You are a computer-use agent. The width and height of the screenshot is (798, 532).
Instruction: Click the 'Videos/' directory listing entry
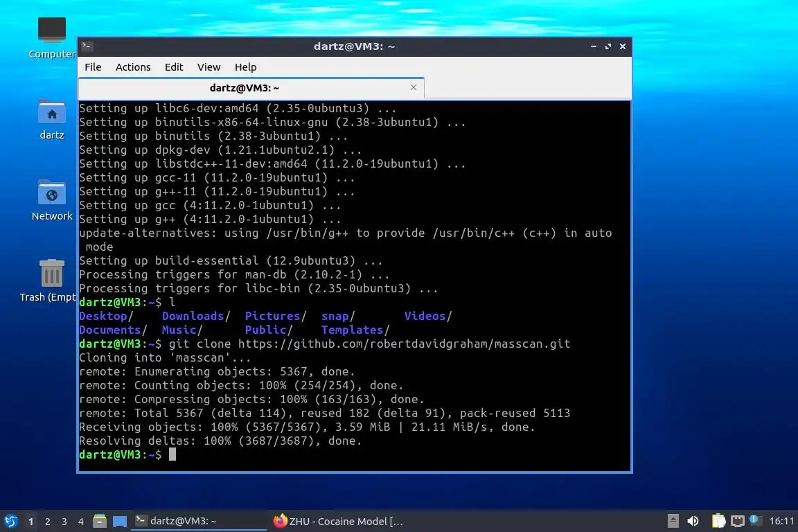[x=428, y=316]
